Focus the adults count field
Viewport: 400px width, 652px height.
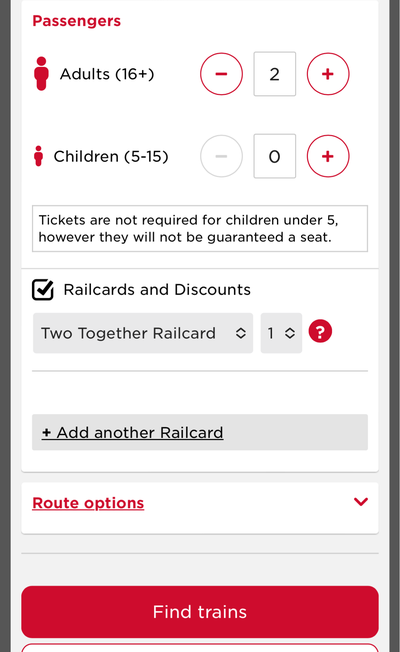275,74
